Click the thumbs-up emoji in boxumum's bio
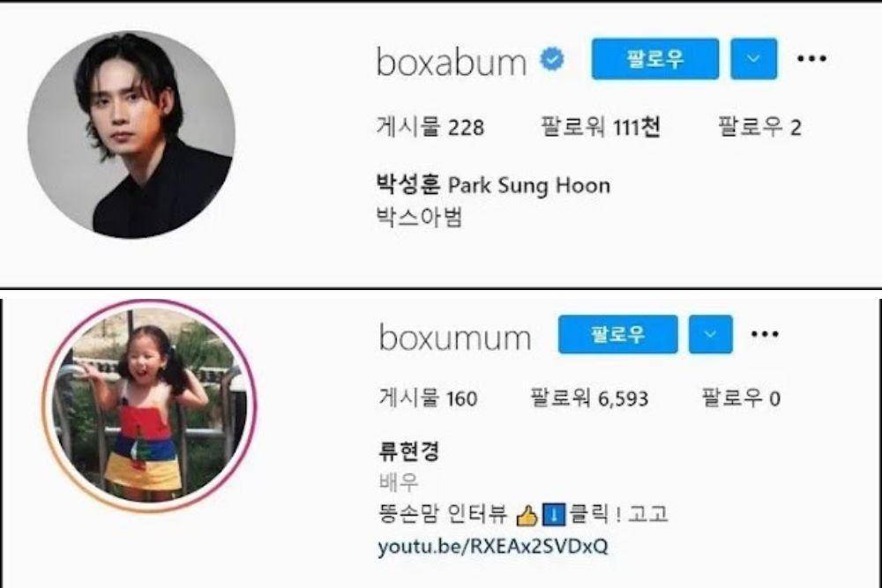The width and height of the screenshot is (882, 588). (527, 515)
